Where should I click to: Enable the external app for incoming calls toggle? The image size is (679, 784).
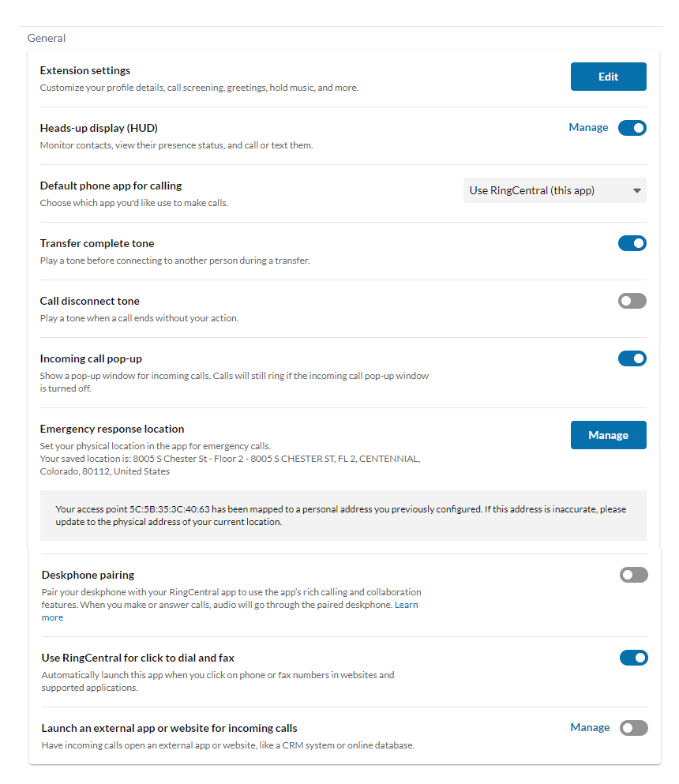pos(633,728)
